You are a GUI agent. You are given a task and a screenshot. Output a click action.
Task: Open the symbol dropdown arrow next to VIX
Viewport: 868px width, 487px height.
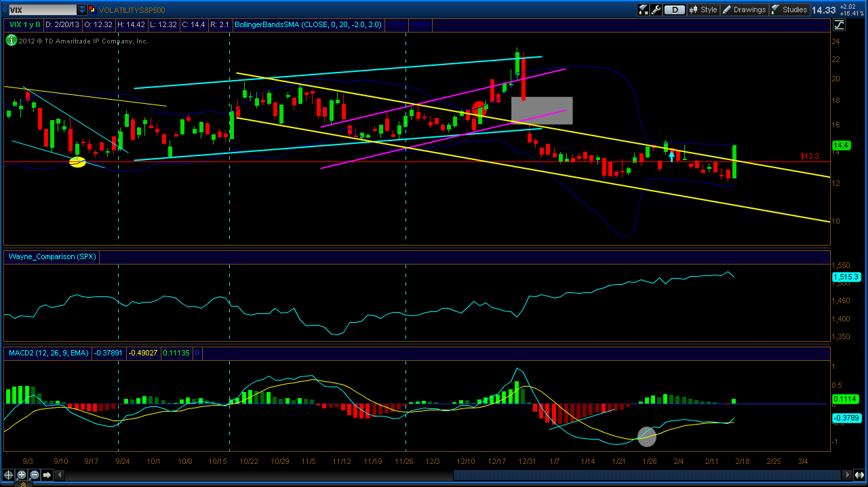coord(82,9)
